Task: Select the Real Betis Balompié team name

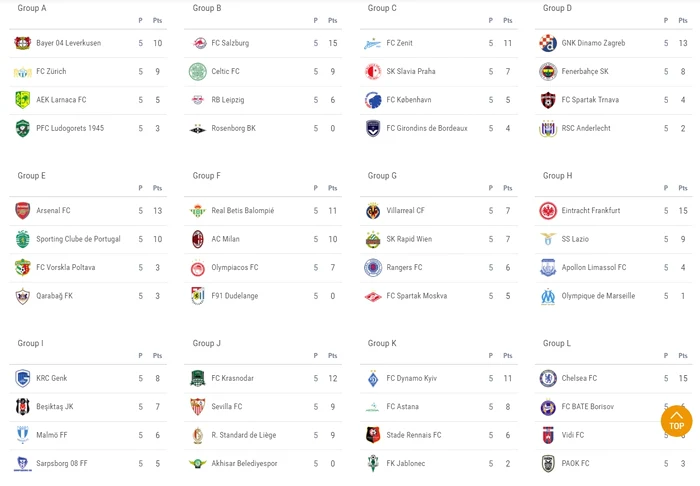Action: [x=243, y=211]
